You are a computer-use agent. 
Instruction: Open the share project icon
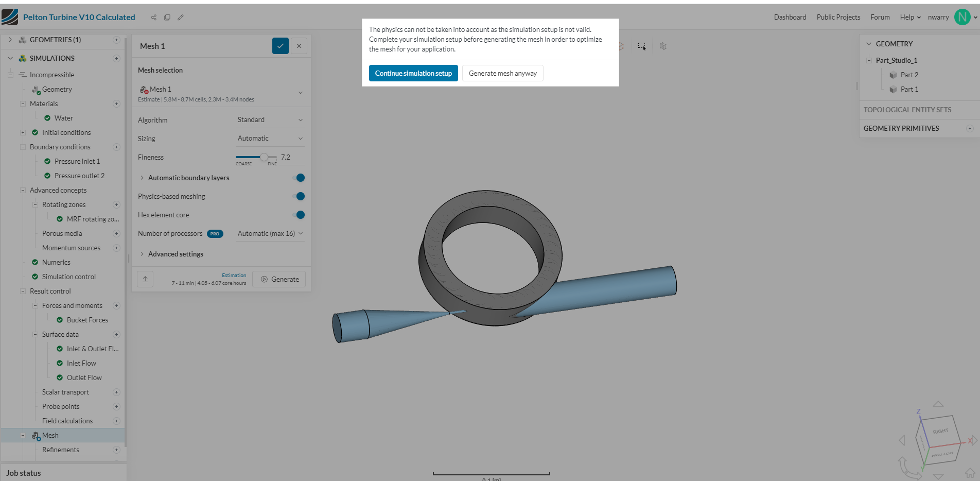(x=153, y=18)
